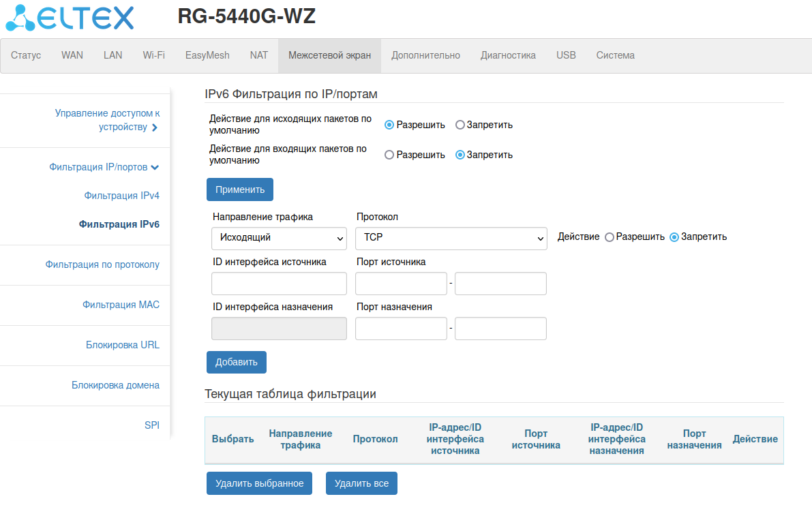Open the Блокировка URL sidebar link
The height and width of the screenshot is (516, 812).
pyautogui.click(x=123, y=345)
